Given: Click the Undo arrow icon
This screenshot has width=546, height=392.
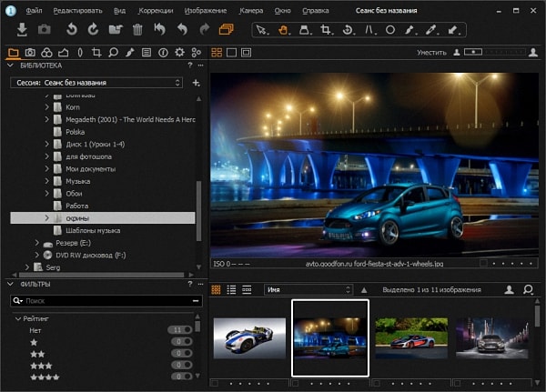Looking at the screenshot, I should (183, 29).
